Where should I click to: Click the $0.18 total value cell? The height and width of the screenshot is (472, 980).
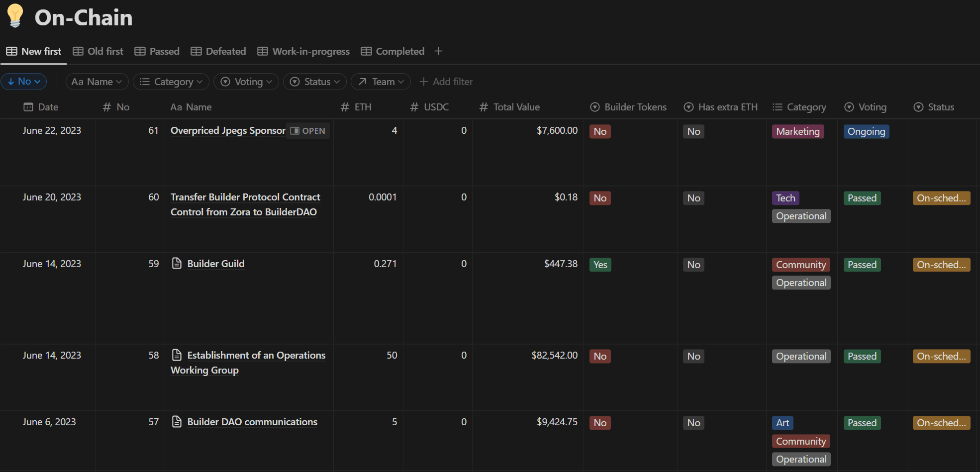[566, 197]
